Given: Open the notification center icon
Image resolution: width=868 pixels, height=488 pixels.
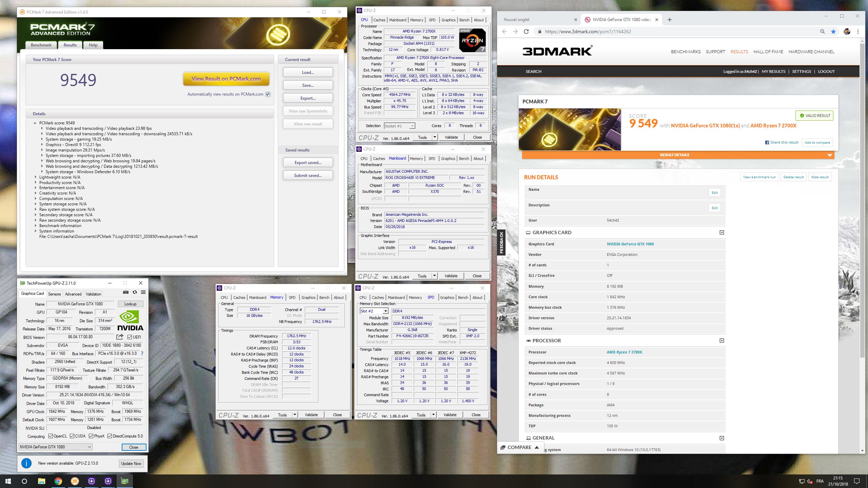Looking at the screenshot, I should [857, 481].
